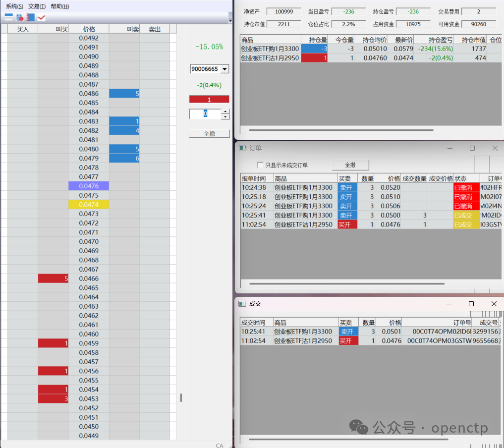Click the bid quantity 3 at 0.0453
Screen dimensions: 504x448
point(54,399)
